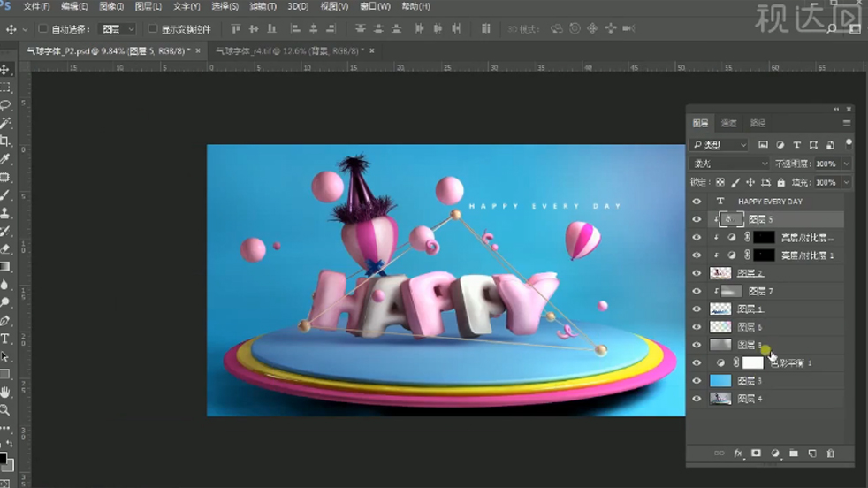The width and height of the screenshot is (868, 488).
Task: Select the 图层 3 blue thumbnail
Action: 720,380
